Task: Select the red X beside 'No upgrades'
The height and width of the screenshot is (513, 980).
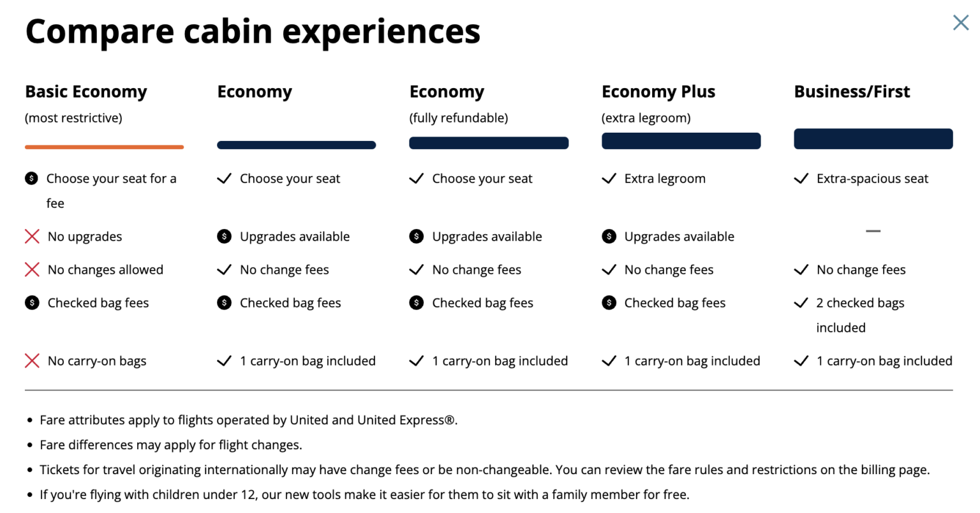Action: [32, 236]
